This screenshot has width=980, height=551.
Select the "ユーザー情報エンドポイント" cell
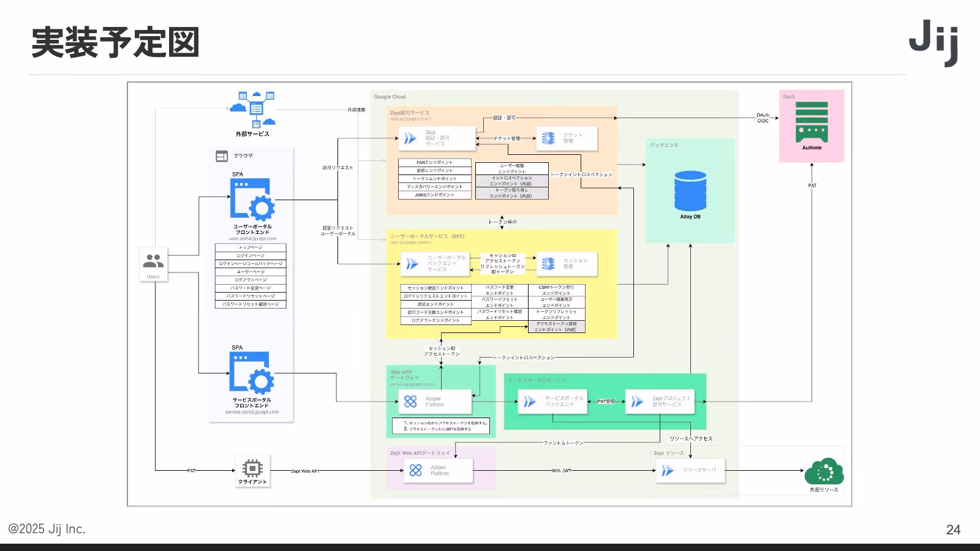[x=512, y=168]
